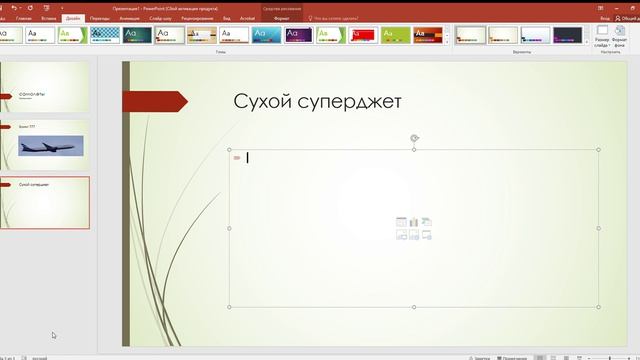Click Insert Table icon in placeholder
The image size is (640, 360).
tap(401, 222)
